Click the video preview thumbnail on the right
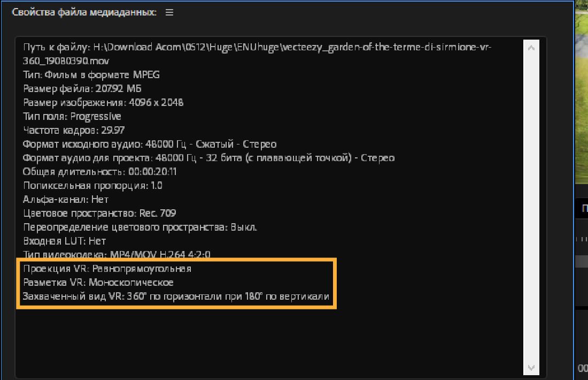 pyautogui.click(x=582, y=91)
